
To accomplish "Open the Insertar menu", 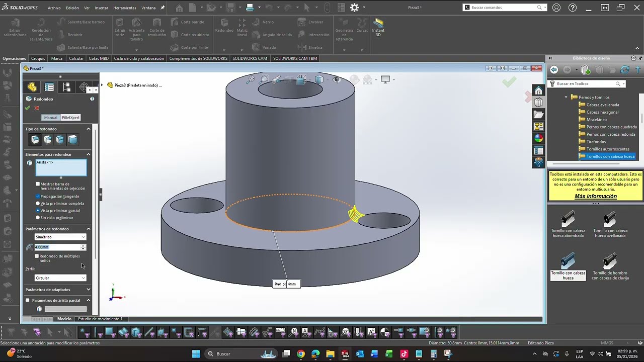I will click(x=102, y=8).
